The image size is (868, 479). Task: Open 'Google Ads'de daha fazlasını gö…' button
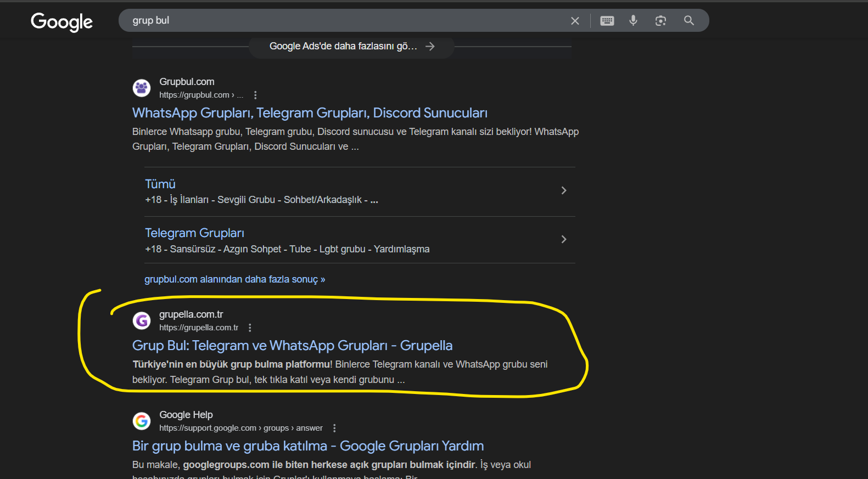(352, 47)
